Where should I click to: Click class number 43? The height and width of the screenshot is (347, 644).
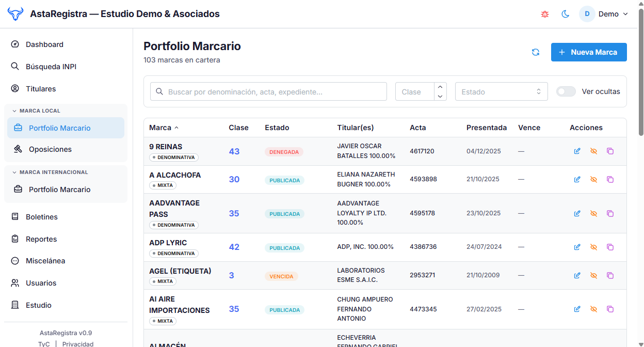234,151
